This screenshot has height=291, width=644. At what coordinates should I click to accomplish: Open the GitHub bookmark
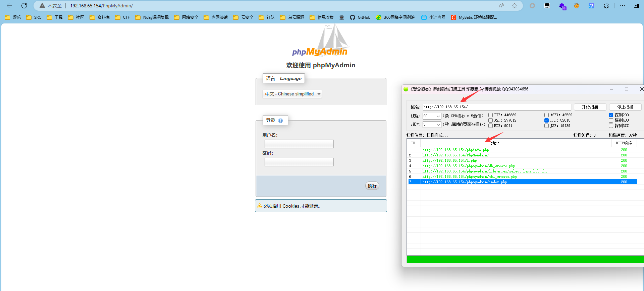(x=360, y=17)
